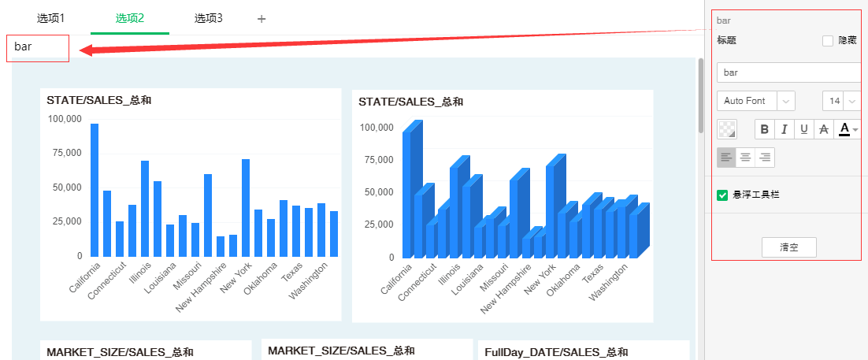This screenshot has width=868, height=360.
Task: Open the Auto Font dropdown
Action: click(x=756, y=101)
